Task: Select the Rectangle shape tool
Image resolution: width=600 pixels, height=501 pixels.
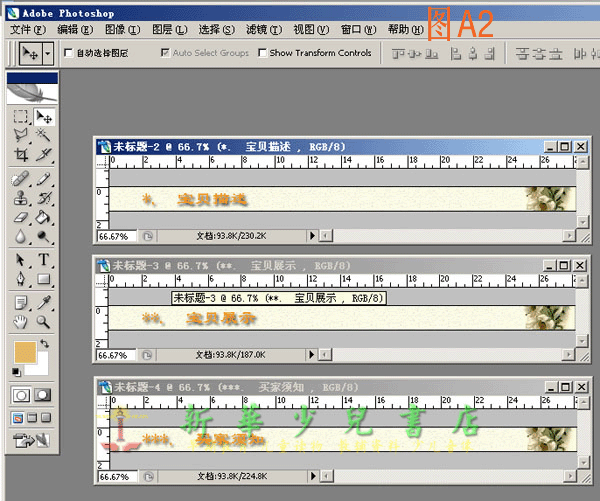Action: [43, 279]
